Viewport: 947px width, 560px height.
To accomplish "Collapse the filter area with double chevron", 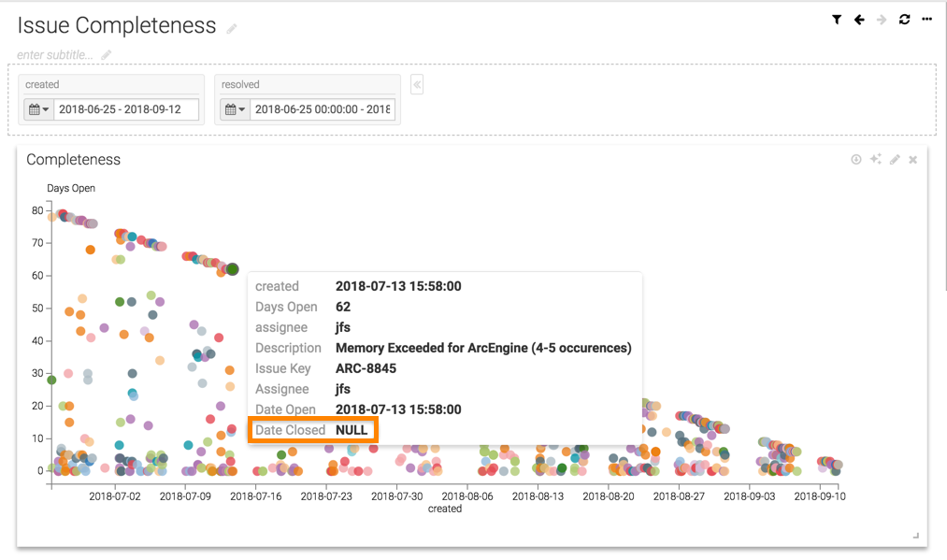I will 417,85.
